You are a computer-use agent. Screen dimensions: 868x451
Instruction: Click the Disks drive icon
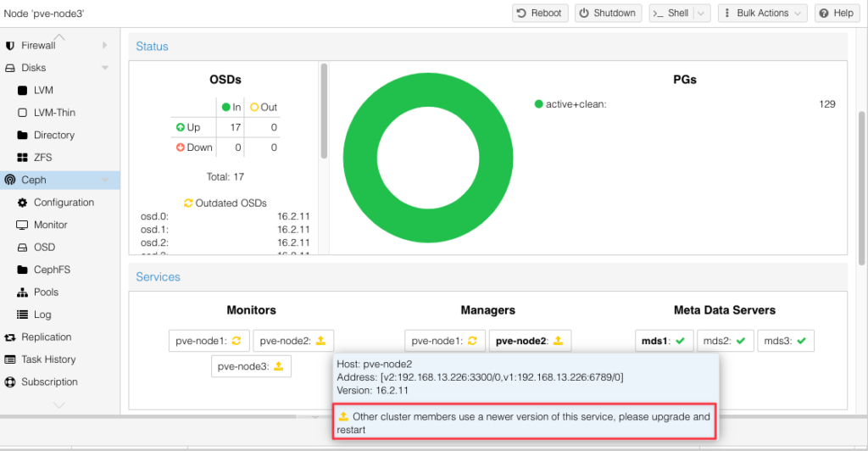point(10,68)
